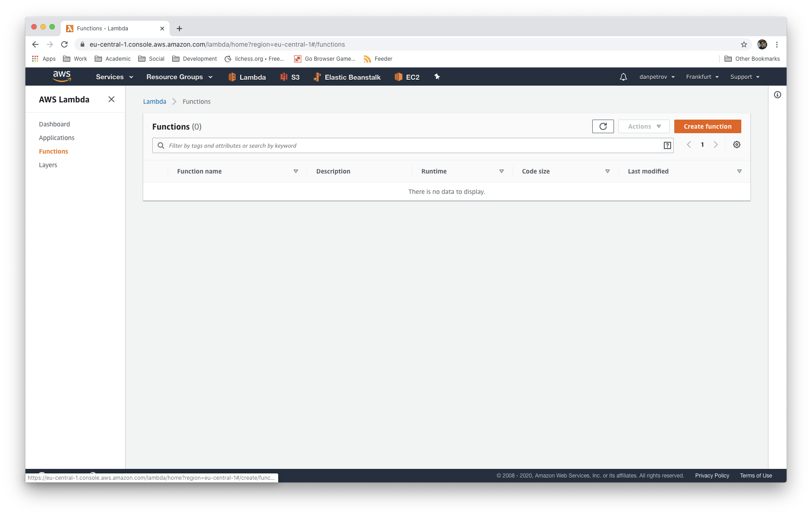Open the search help icon in filter bar
Image resolution: width=812 pixels, height=516 pixels.
click(667, 145)
